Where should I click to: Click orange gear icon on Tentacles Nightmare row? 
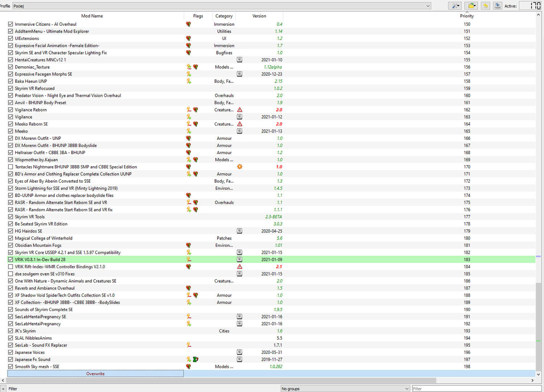[240, 167]
